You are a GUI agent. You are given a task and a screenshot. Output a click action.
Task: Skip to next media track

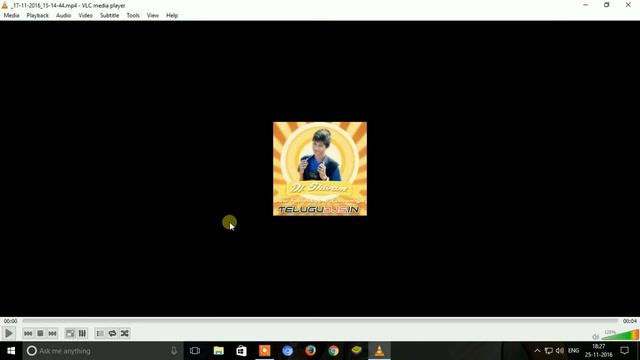52,333
